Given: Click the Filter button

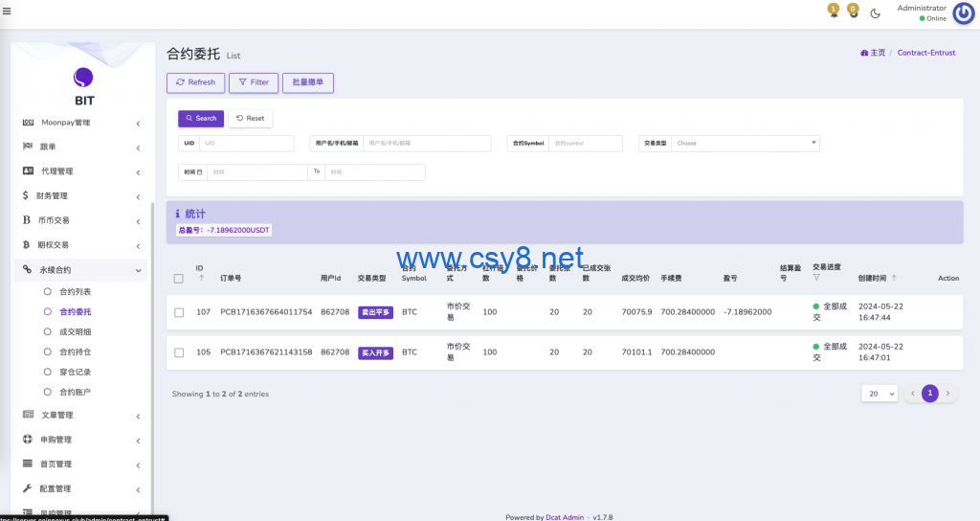Looking at the screenshot, I should pos(253,82).
